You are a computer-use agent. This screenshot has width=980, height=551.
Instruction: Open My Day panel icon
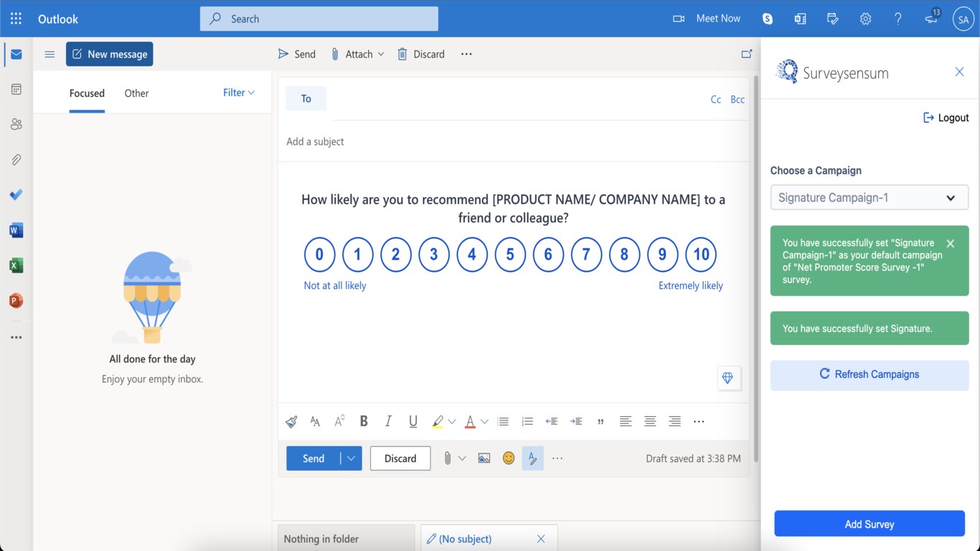click(x=833, y=19)
